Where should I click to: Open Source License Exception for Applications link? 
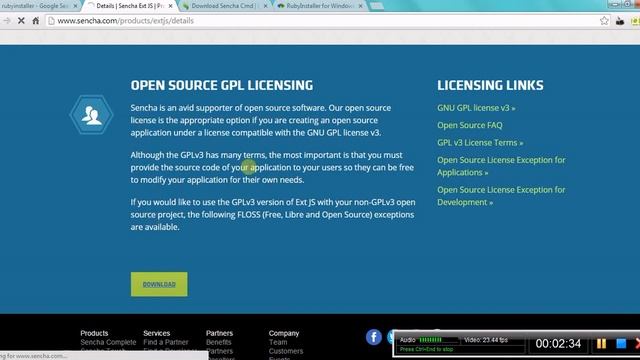point(501,166)
